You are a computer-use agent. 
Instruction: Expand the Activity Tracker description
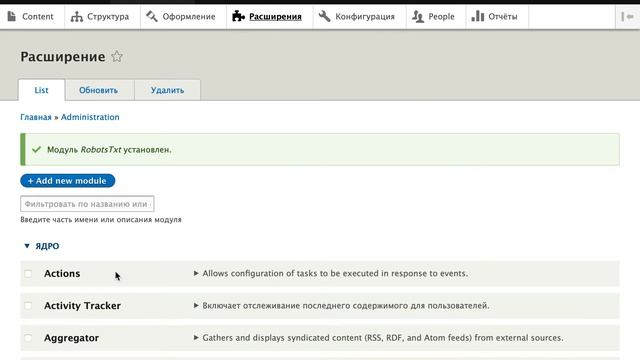[341, 305]
